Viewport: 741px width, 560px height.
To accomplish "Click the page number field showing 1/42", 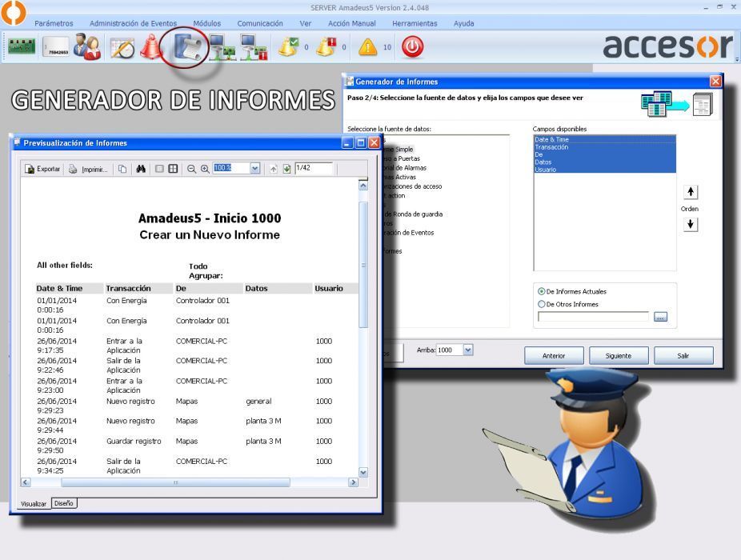I will click(x=314, y=168).
